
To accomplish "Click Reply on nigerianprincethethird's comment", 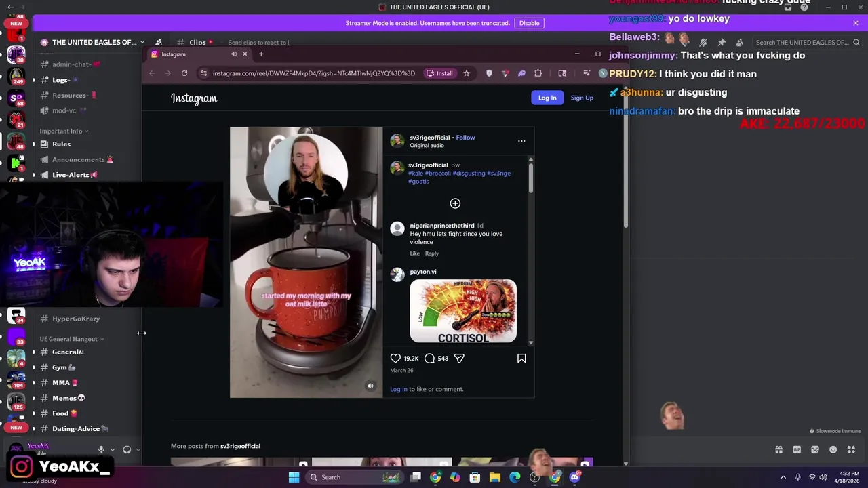I will coord(431,253).
